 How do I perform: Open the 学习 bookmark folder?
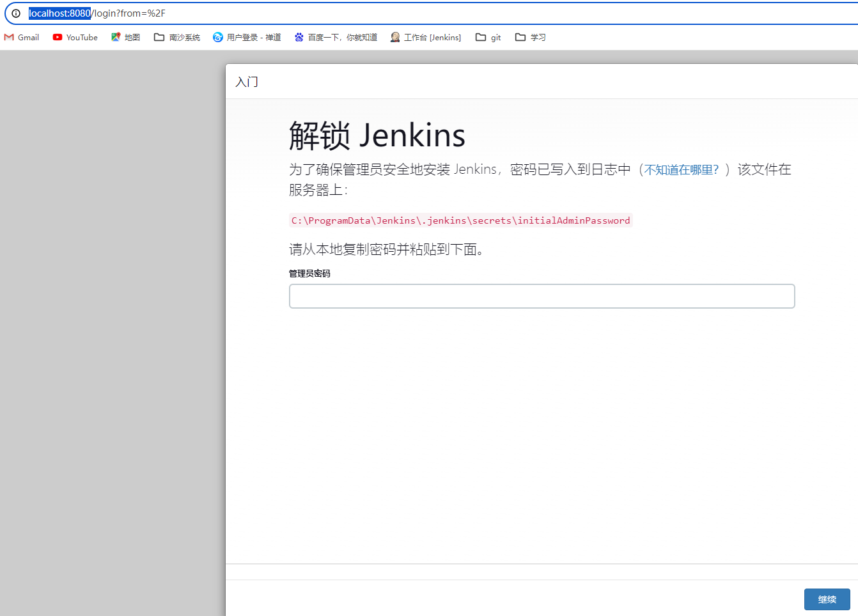[531, 38]
